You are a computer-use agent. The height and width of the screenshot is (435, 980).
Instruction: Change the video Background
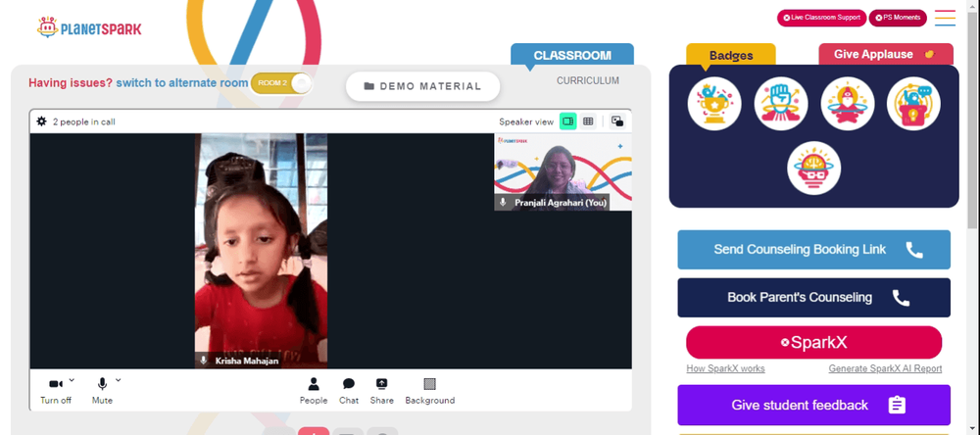430,391
